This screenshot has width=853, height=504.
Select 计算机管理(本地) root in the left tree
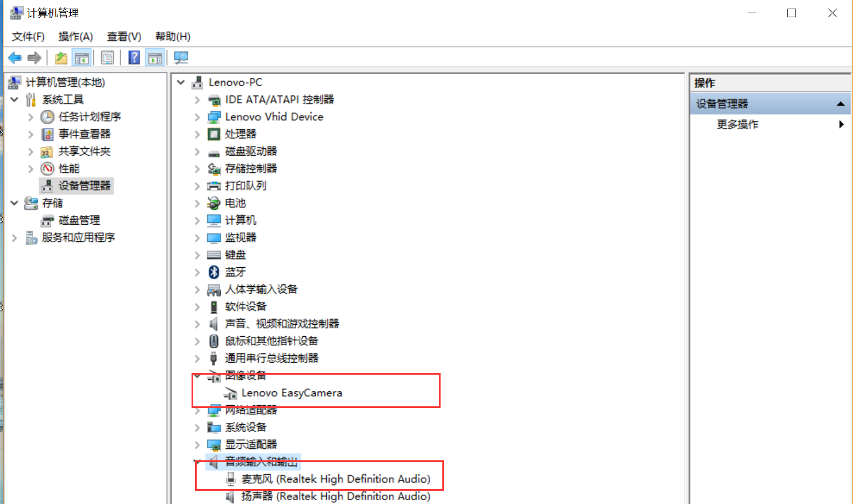coord(65,82)
